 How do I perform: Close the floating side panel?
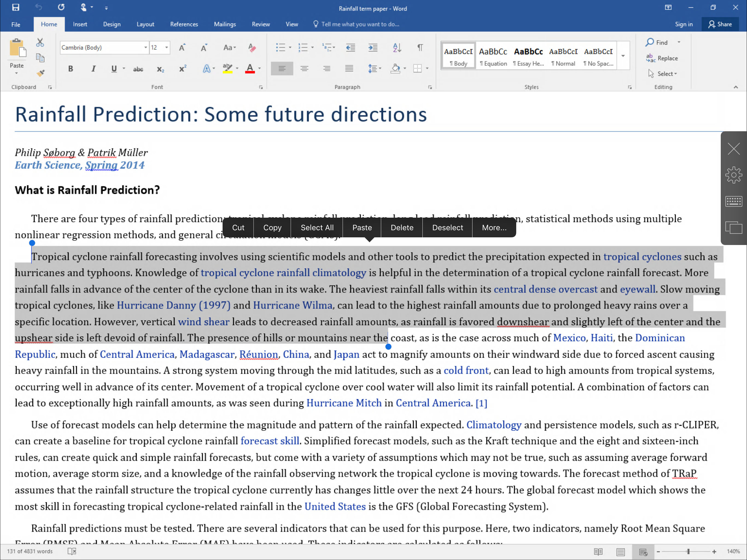734,148
